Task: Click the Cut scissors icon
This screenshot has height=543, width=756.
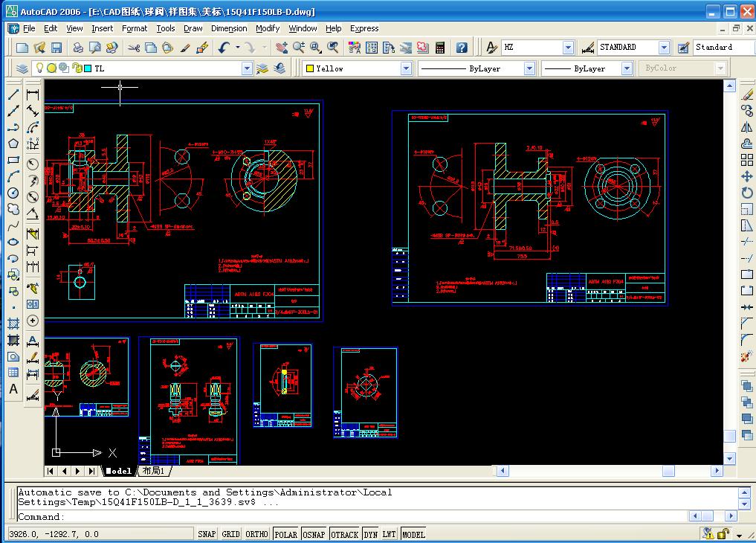Action: [134, 48]
